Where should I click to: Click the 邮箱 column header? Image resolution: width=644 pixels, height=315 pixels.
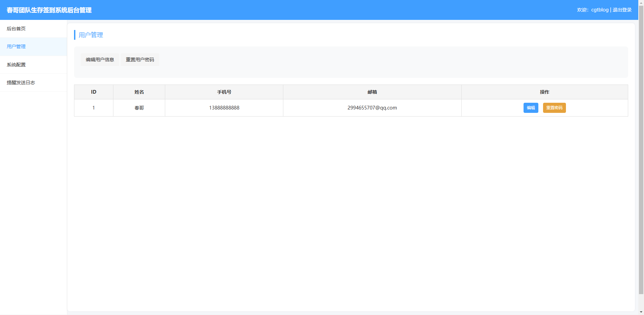[x=372, y=92]
